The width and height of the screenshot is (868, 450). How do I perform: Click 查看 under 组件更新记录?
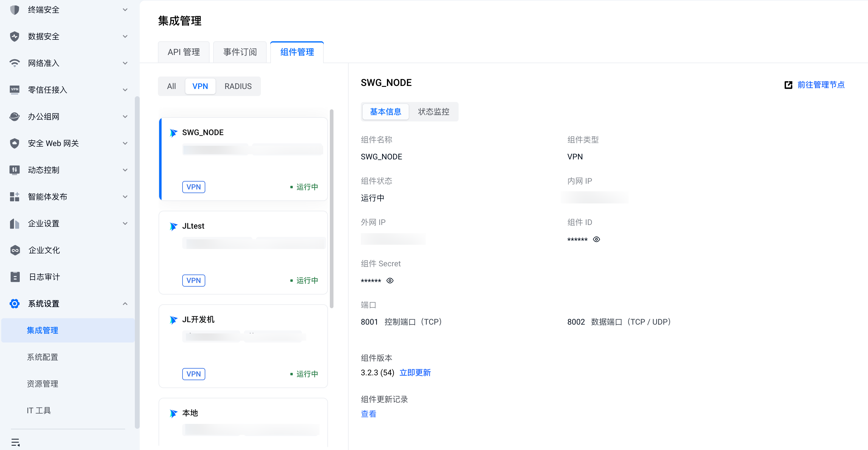click(368, 414)
